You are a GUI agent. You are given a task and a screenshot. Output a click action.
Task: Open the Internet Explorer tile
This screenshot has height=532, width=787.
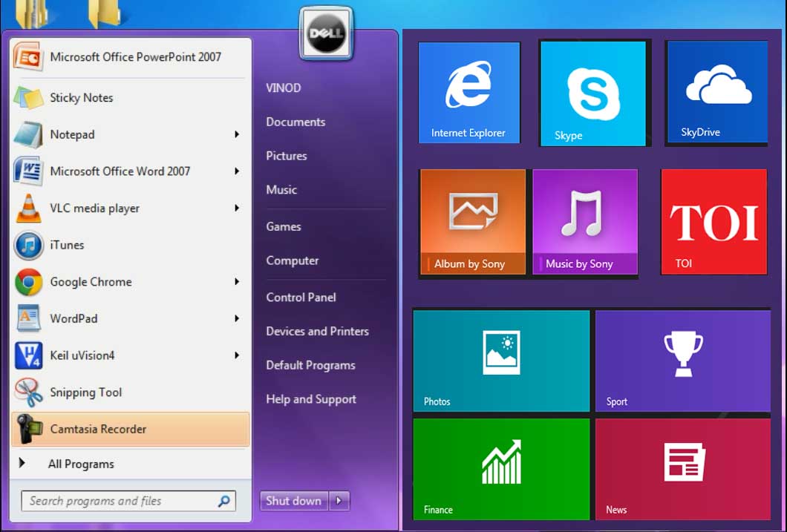pyautogui.click(x=469, y=92)
